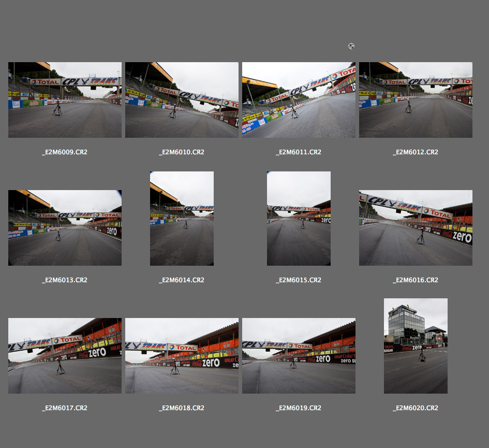Click the _E2M6009.CR2 filename label

pos(65,152)
